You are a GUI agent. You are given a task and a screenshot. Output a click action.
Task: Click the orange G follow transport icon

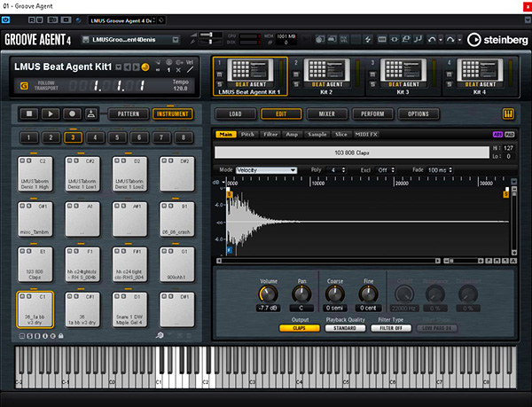(x=24, y=86)
